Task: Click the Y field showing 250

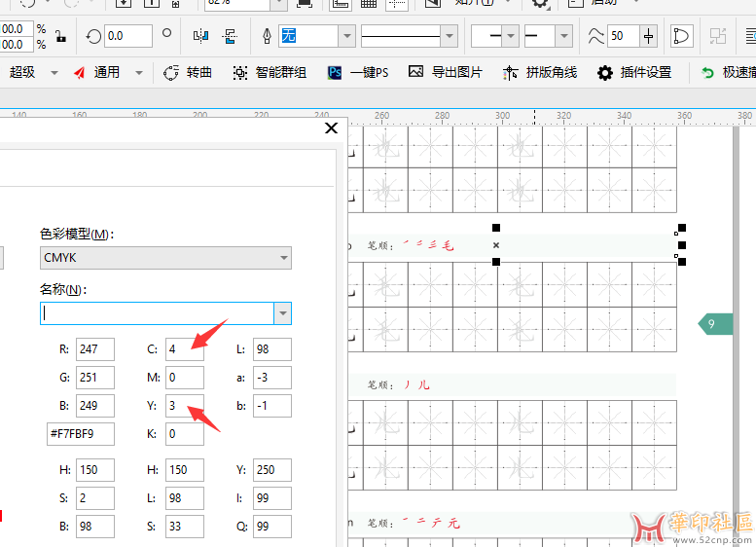Action: click(x=271, y=470)
